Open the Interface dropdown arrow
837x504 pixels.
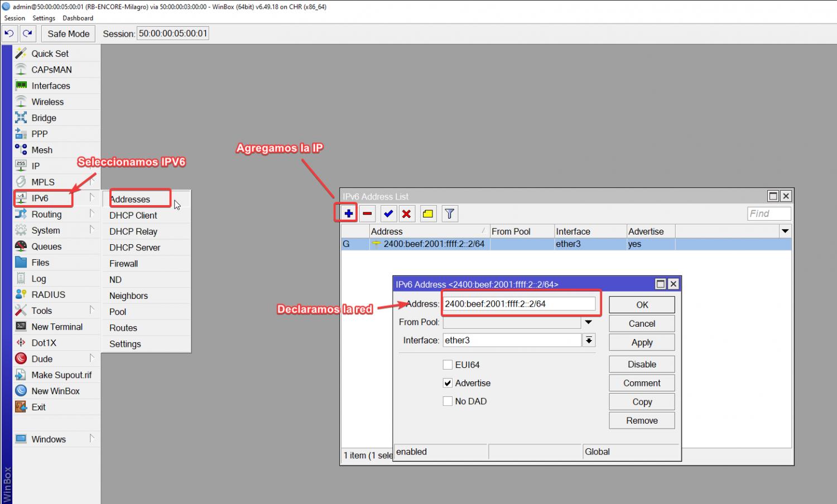(589, 340)
